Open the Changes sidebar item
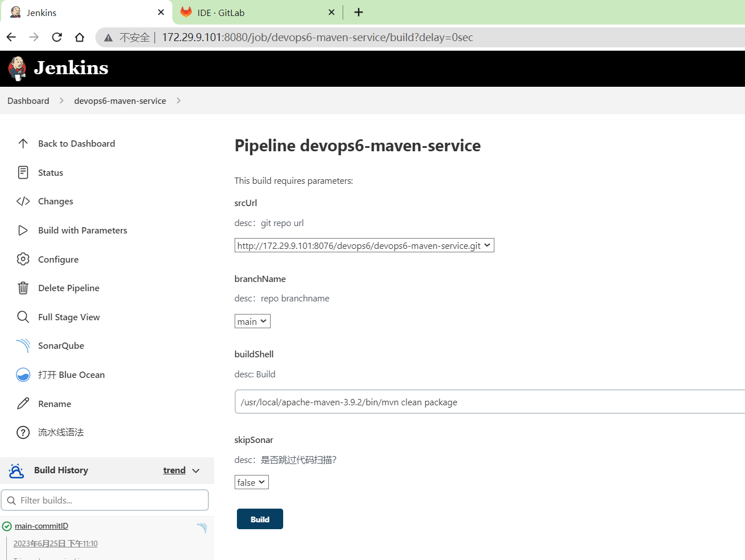 pos(55,201)
